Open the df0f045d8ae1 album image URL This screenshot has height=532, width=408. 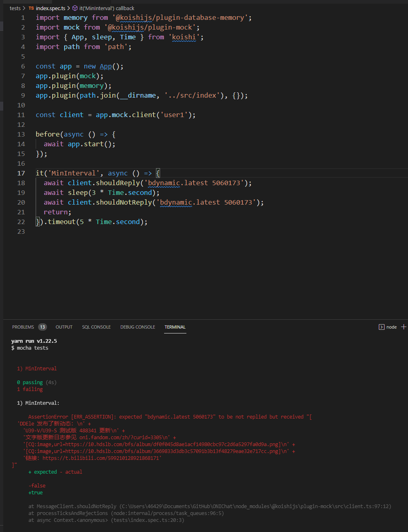(x=170, y=444)
